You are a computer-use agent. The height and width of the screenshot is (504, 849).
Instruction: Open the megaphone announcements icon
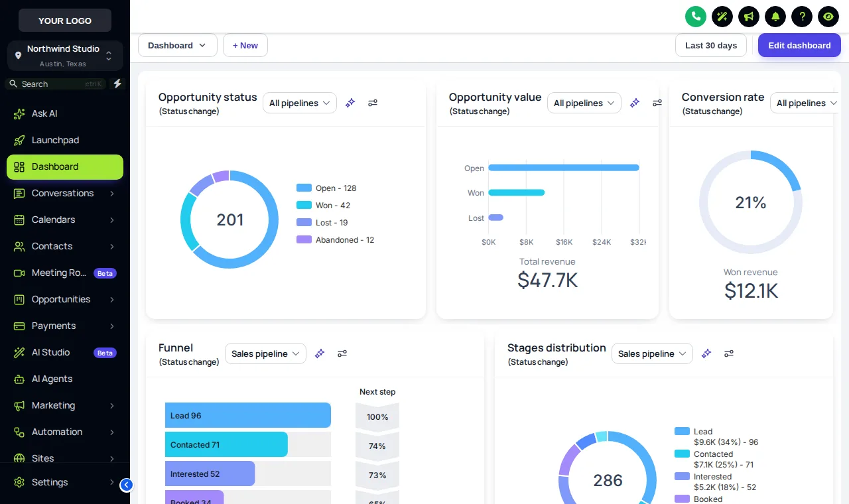pos(749,17)
